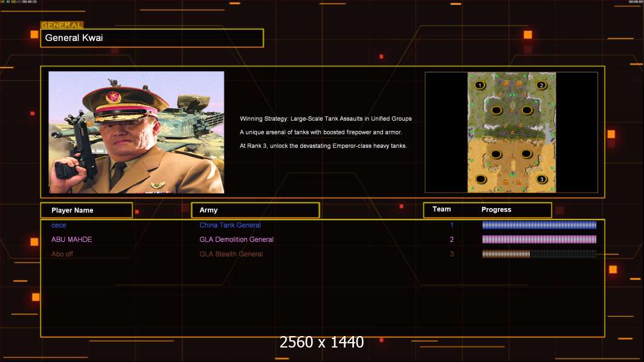Click the 'At Rank 3' Emperor tanks line
This screenshot has width=644, height=362.
[x=323, y=145]
